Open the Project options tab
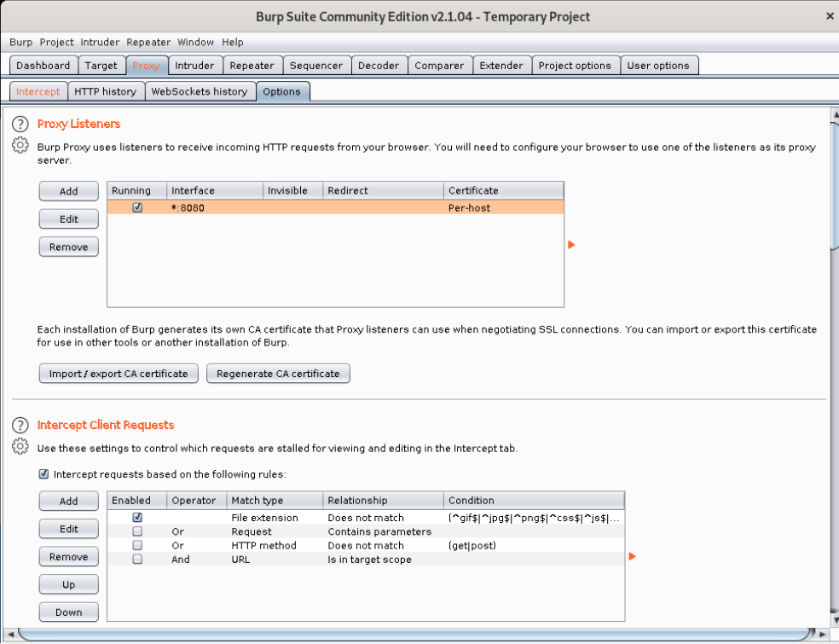 pyautogui.click(x=576, y=66)
